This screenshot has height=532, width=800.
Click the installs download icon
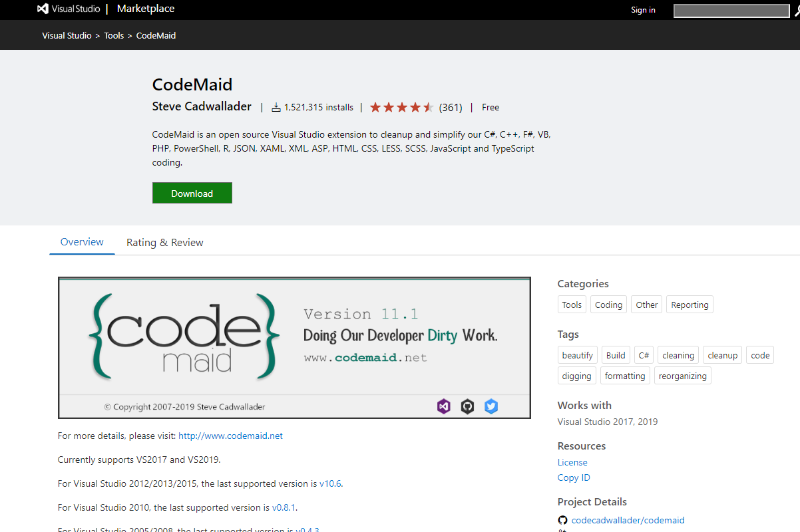276,107
